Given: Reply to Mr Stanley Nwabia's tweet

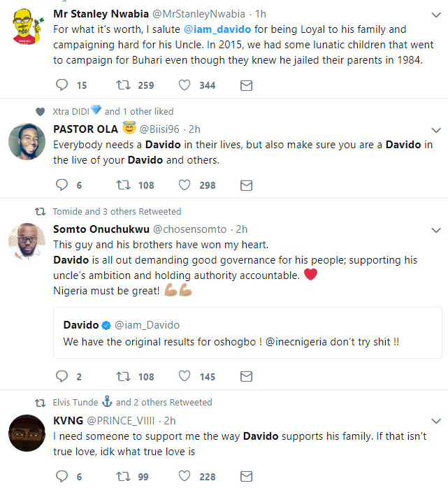Looking at the screenshot, I should [x=62, y=85].
